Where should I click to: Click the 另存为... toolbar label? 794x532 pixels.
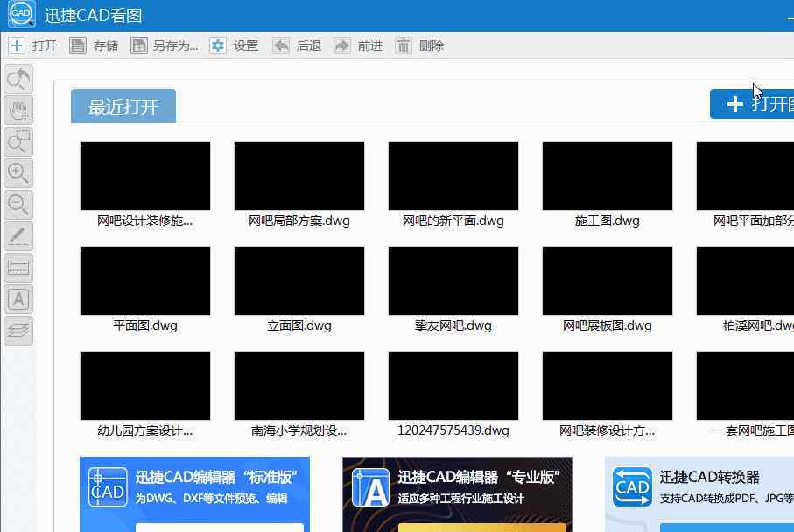175,46
